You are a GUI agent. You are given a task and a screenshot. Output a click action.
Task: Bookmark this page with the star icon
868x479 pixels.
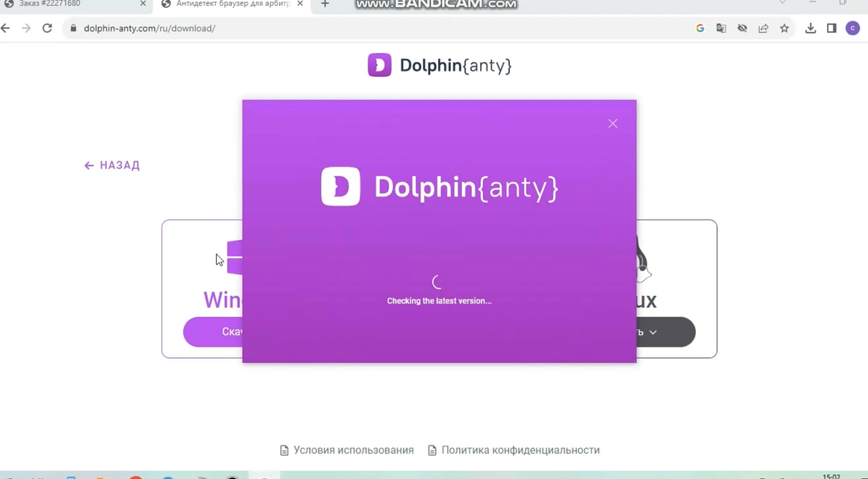coord(784,28)
